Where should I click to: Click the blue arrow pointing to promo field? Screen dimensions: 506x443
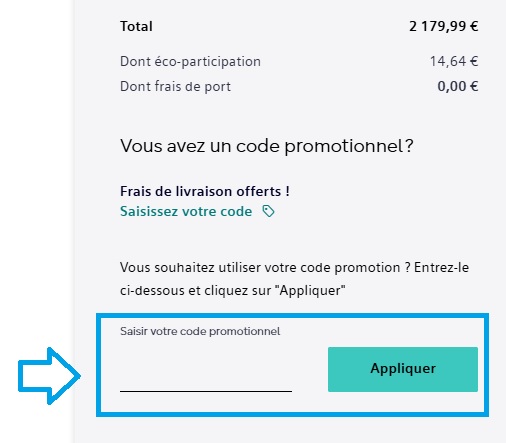49,376
